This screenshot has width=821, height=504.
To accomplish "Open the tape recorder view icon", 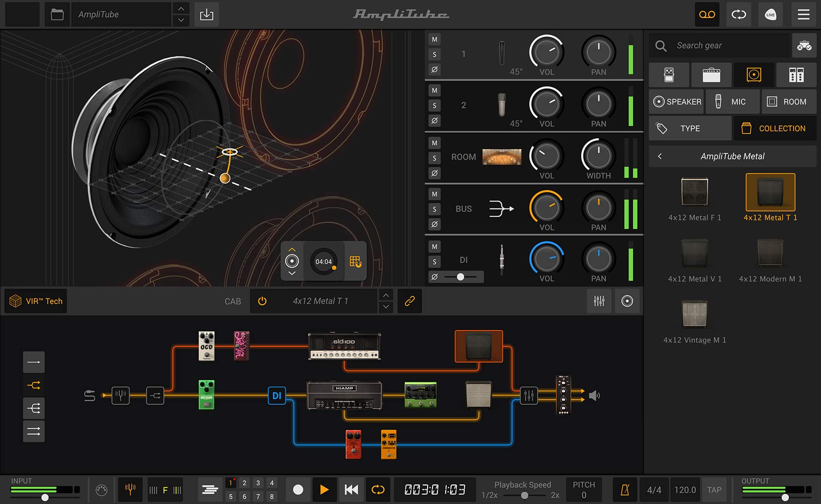I will pyautogui.click(x=707, y=15).
